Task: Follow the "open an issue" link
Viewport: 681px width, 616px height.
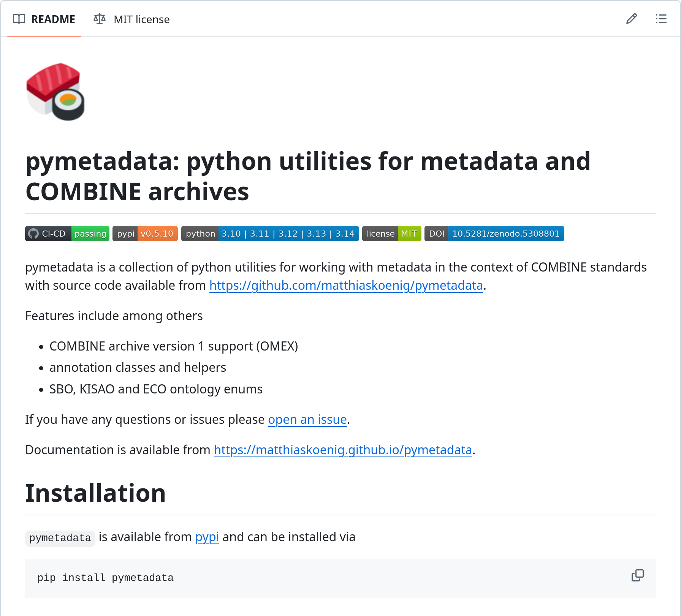Action: click(x=307, y=420)
